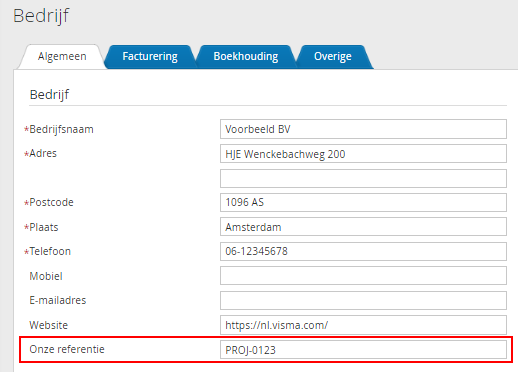Click the empty E-mailadres field

tap(363, 300)
